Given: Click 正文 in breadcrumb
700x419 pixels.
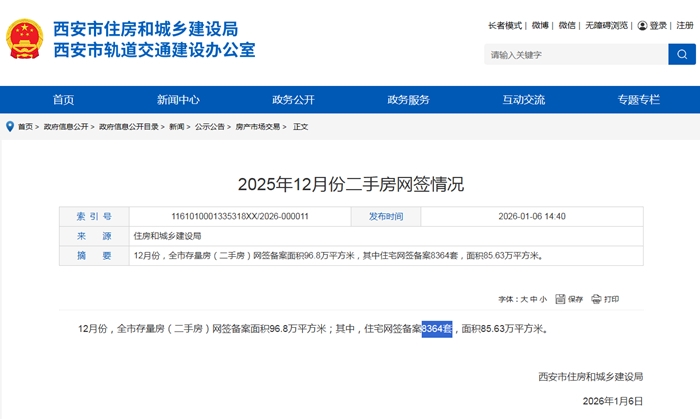Looking at the screenshot, I should coord(300,127).
